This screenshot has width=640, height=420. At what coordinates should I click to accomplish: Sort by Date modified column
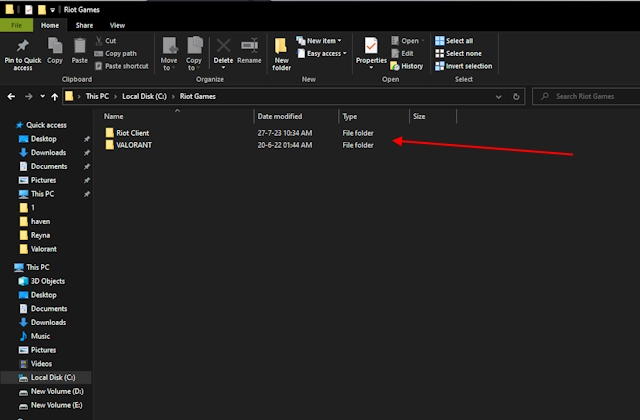(x=296, y=116)
